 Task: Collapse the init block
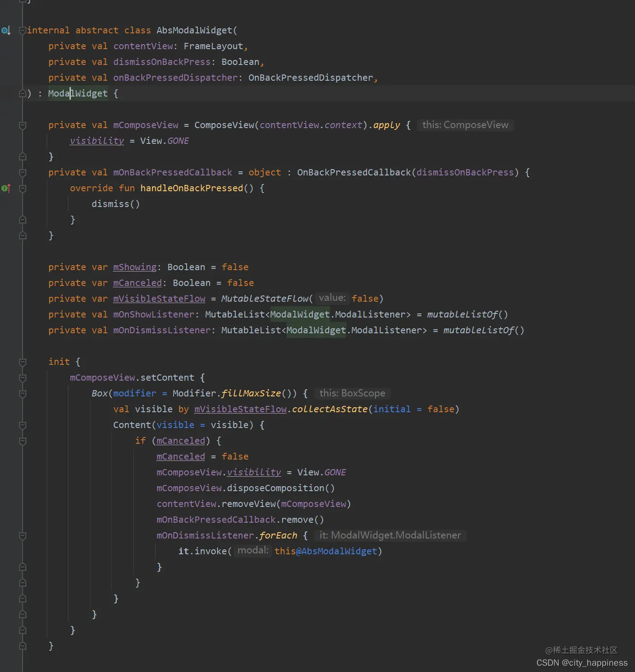pos(23,362)
